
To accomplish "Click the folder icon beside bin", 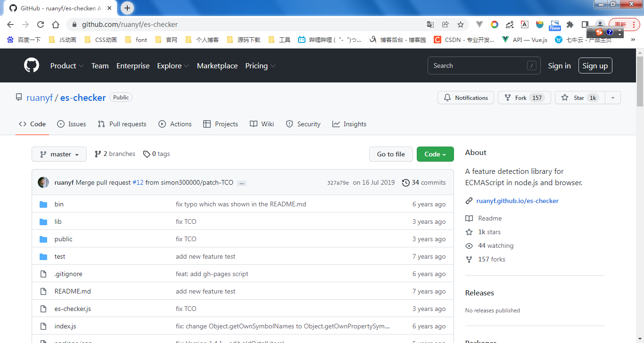I will click(44, 204).
